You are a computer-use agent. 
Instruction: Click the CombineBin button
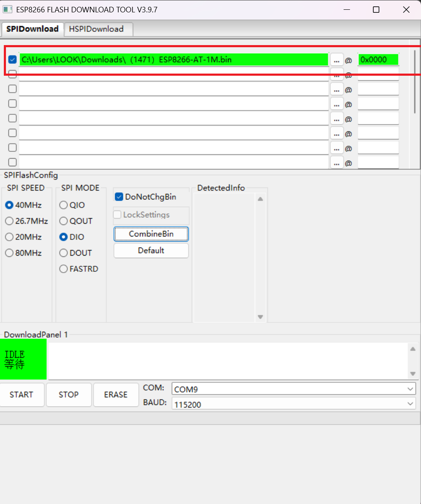(151, 234)
